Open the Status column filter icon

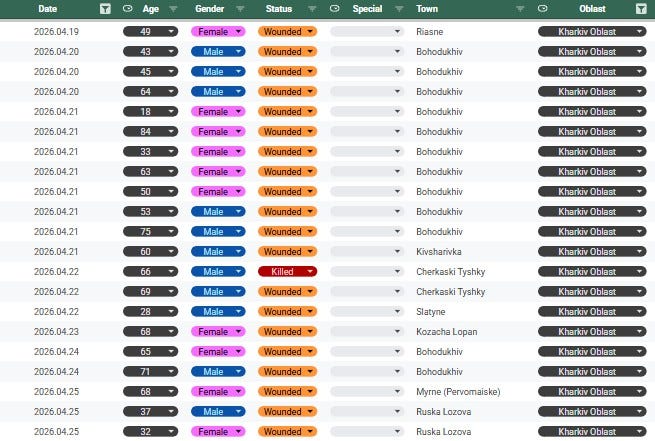click(x=312, y=9)
